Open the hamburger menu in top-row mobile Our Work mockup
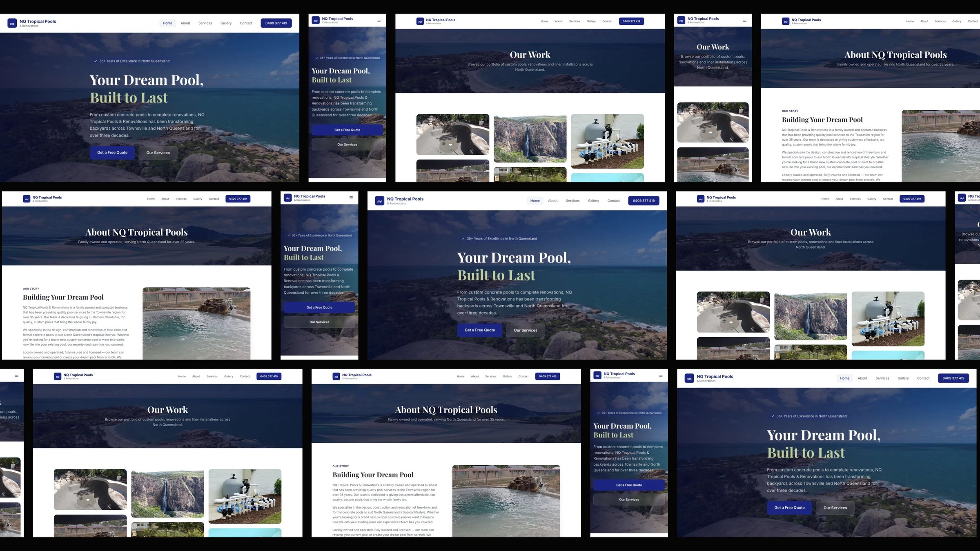This screenshot has width=980, height=551. point(744,20)
